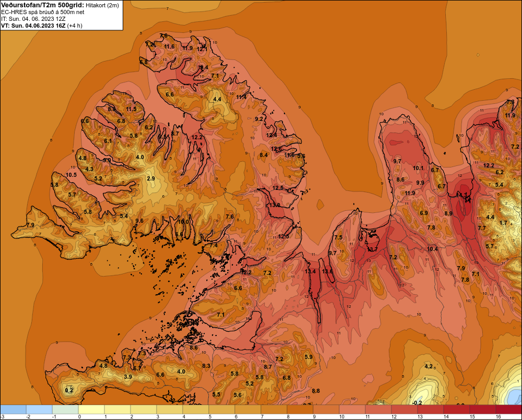Viewport: 522px width, 420px height.
Task: Click the 10.1 temperature value
Action: pyautogui.click(x=418, y=168)
